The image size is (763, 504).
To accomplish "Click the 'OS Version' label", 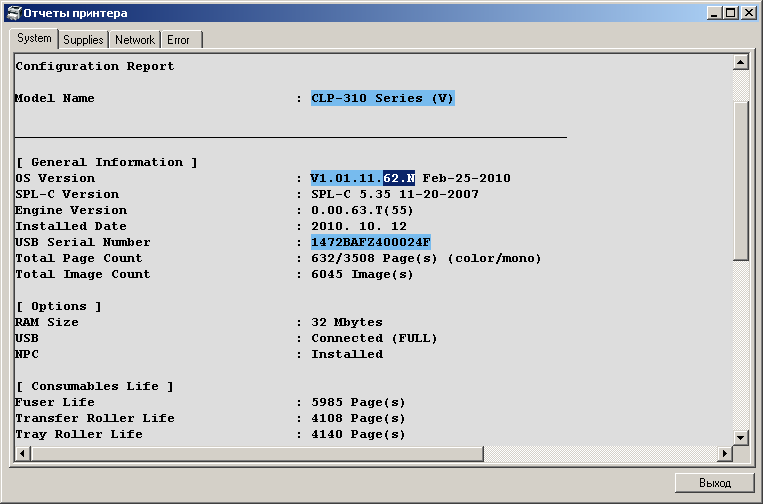I will pos(55,178).
